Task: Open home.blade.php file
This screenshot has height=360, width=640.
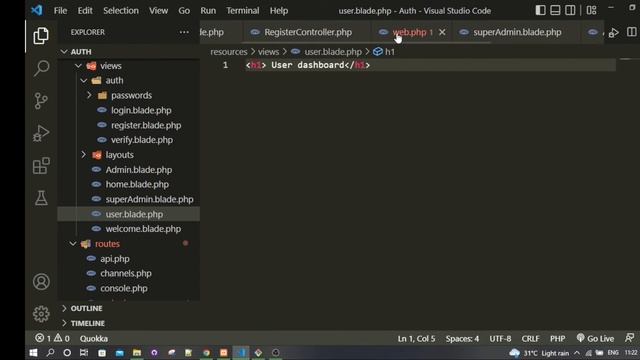Action: coord(137,184)
